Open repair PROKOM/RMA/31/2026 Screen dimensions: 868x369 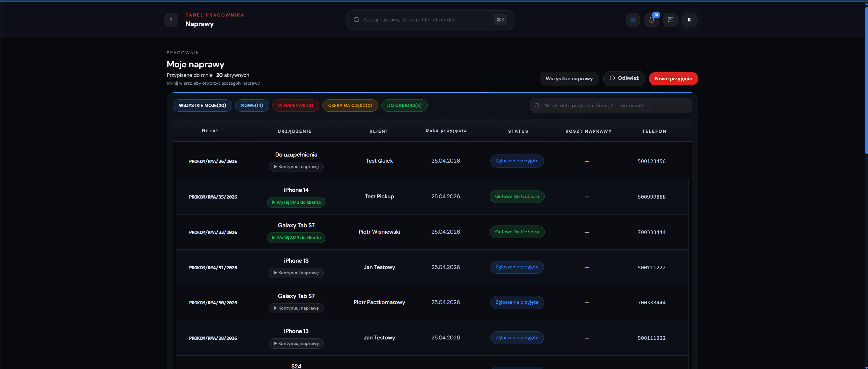click(213, 268)
